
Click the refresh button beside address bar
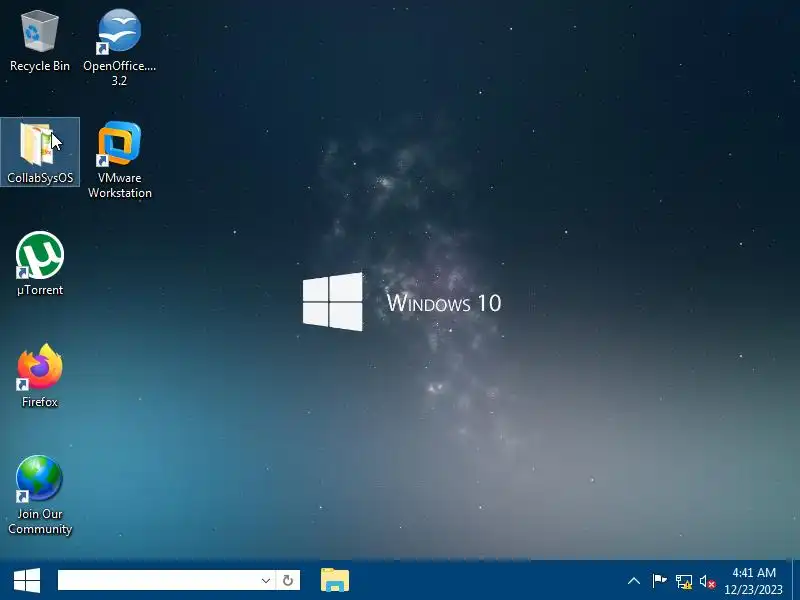pyautogui.click(x=288, y=581)
